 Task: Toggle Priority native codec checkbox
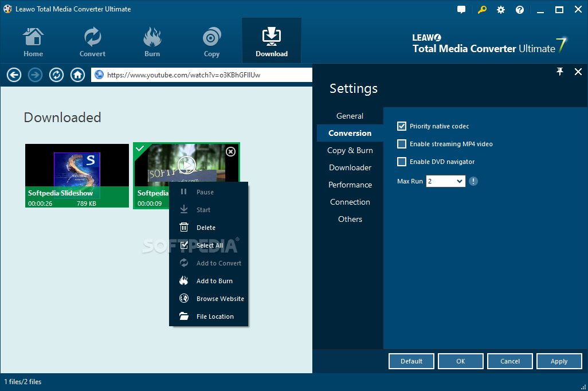tap(402, 126)
